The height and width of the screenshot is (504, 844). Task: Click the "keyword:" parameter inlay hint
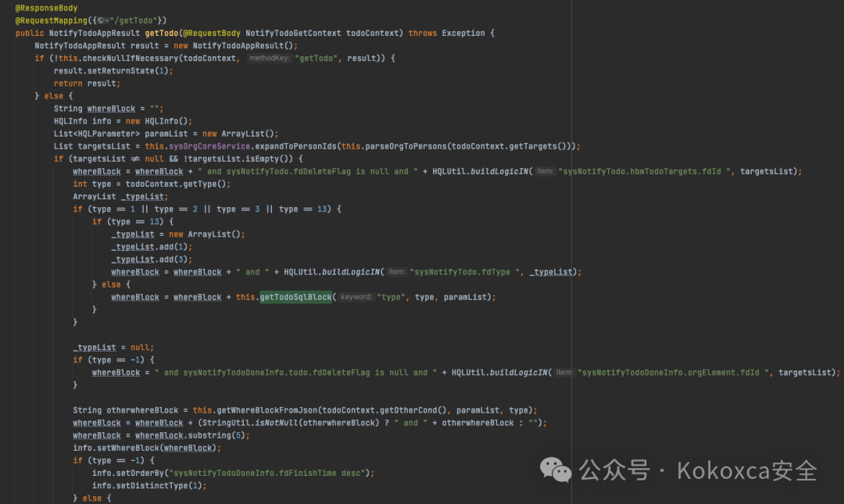356,297
